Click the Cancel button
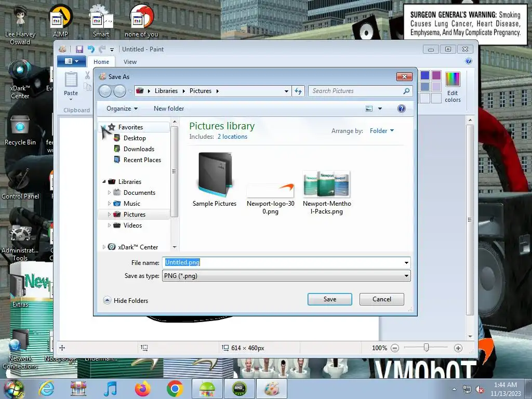This screenshot has width=532, height=399. (x=382, y=299)
